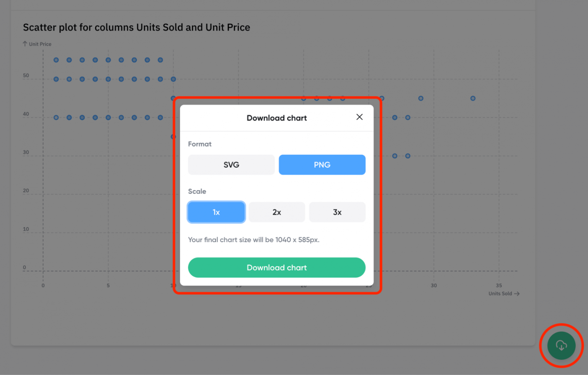Click the Unit Price arrow icon

click(24, 44)
